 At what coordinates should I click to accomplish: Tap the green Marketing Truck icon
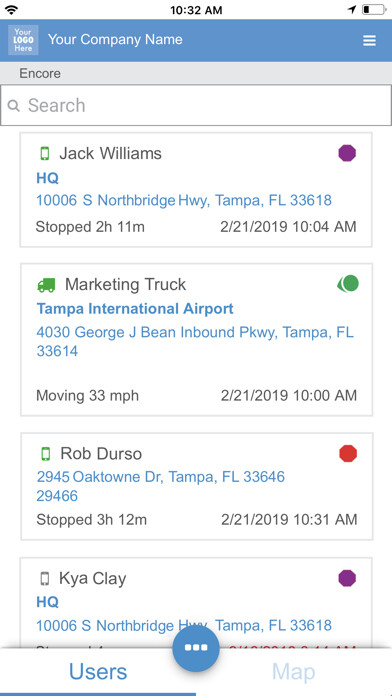coord(46,285)
